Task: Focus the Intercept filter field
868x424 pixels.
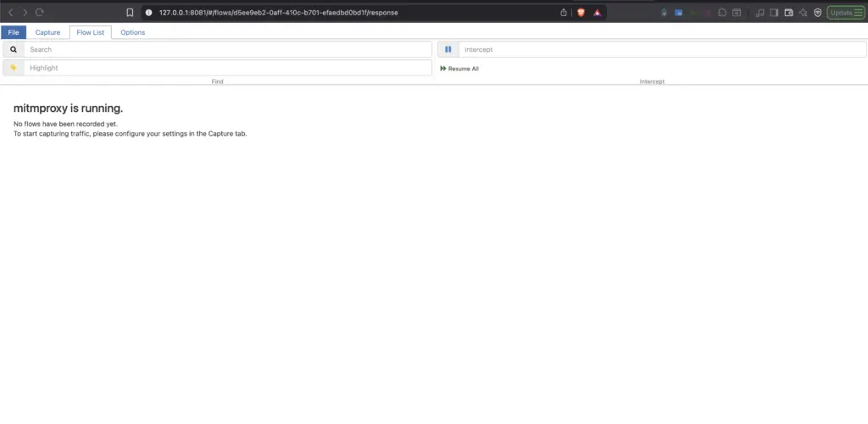Action: pyautogui.click(x=662, y=49)
